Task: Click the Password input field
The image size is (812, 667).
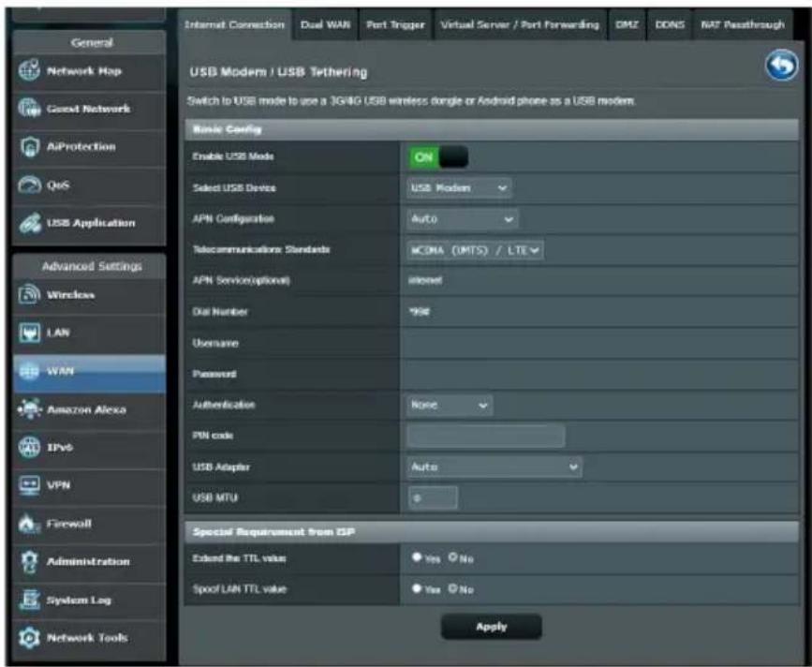Action: [x=599, y=374]
